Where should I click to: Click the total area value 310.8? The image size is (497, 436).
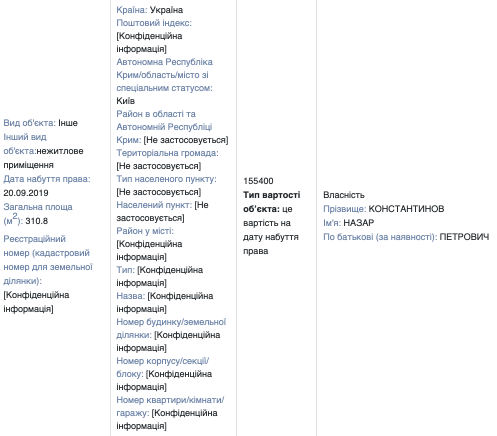(37, 221)
